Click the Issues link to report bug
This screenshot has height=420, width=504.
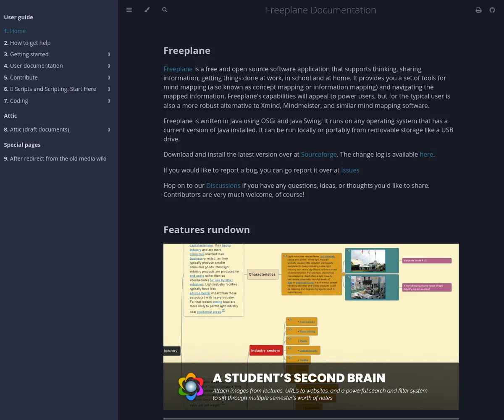click(x=350, y=170)
